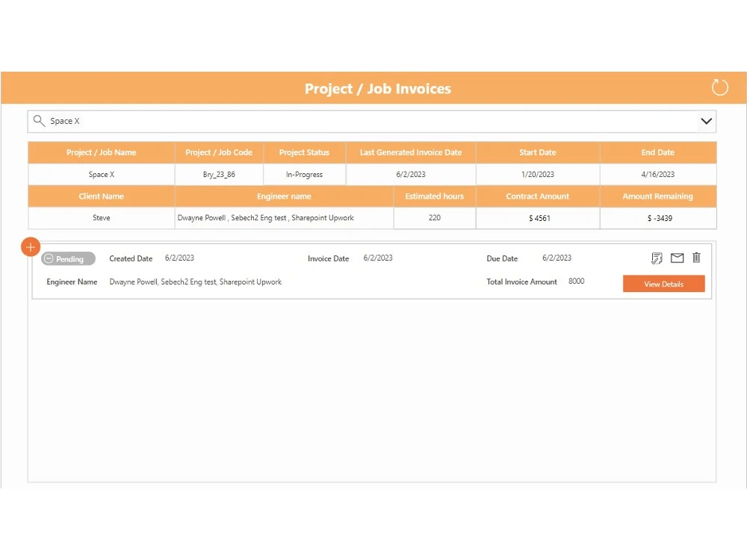
Task: Select the Project / Job Name header
Action: tap(101, 152)
